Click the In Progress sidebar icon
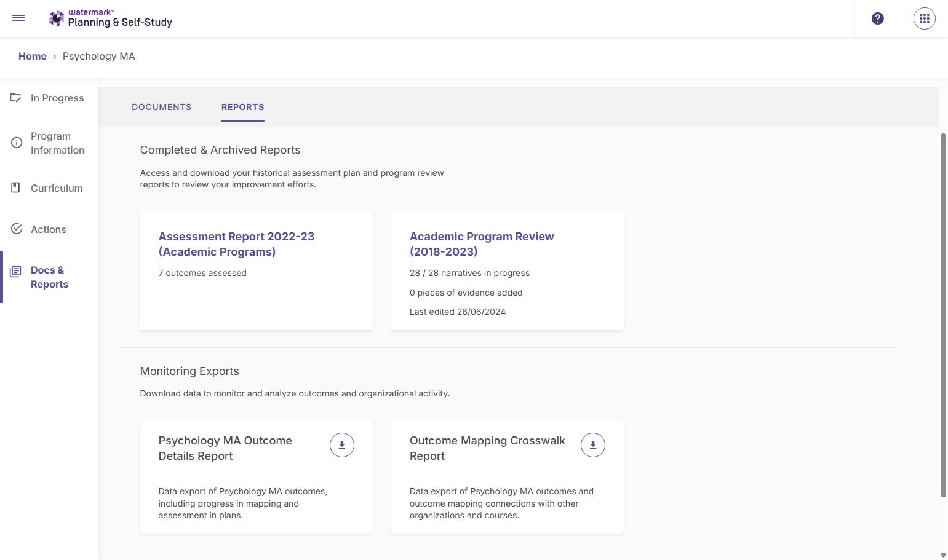This screenshot has height=560, width=948. pyautogui.click(x=16, y=98)
